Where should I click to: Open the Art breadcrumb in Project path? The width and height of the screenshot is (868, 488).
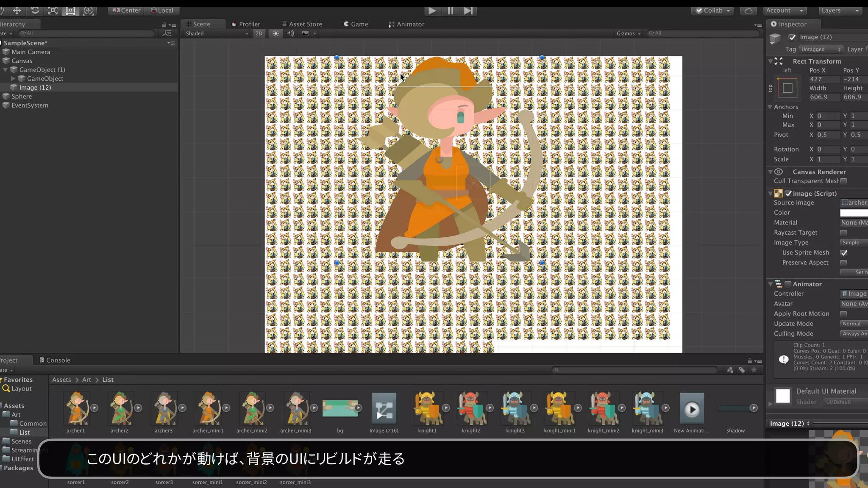86,380
